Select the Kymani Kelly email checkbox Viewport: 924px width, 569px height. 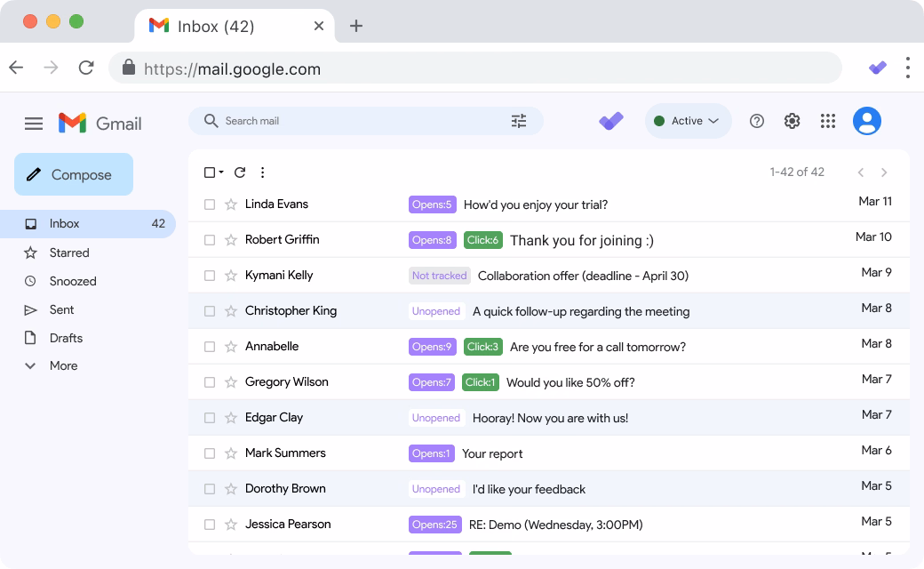210,276
